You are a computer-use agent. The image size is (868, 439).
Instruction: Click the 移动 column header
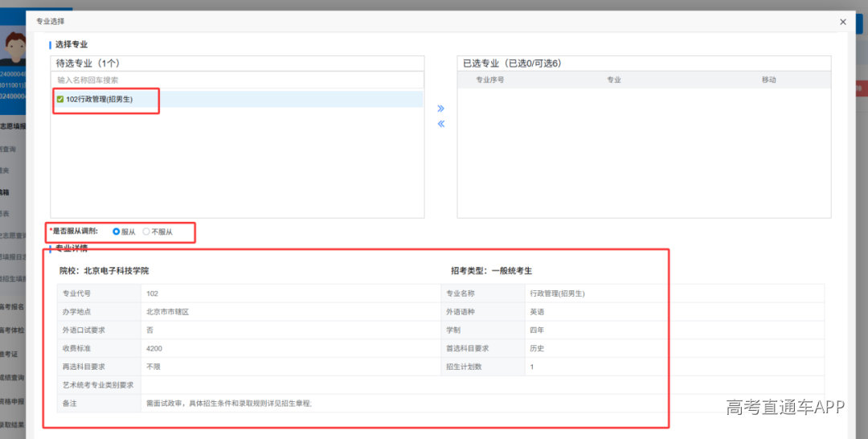click(x=768, y=80)
